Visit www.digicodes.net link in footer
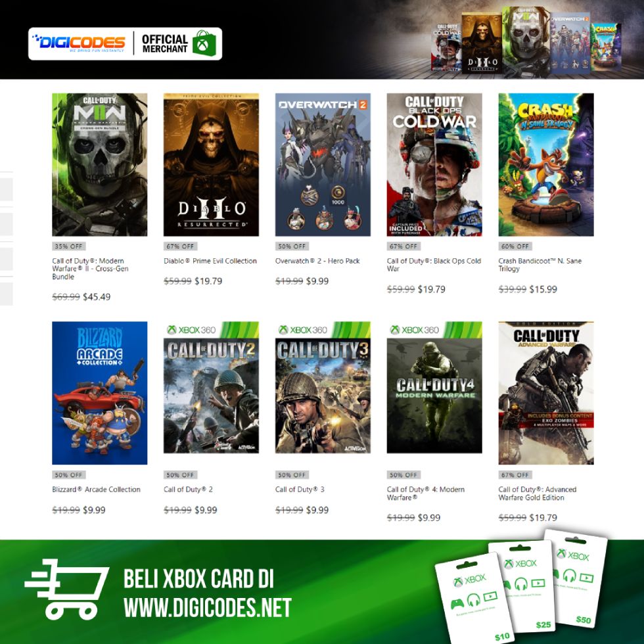The image size is (644, 644). point(208,607)
